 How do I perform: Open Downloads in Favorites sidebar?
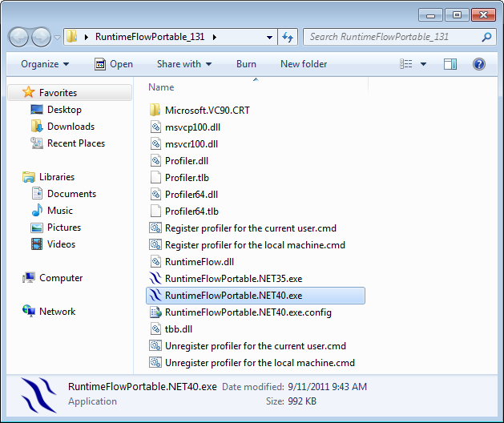tap(71, 127)
